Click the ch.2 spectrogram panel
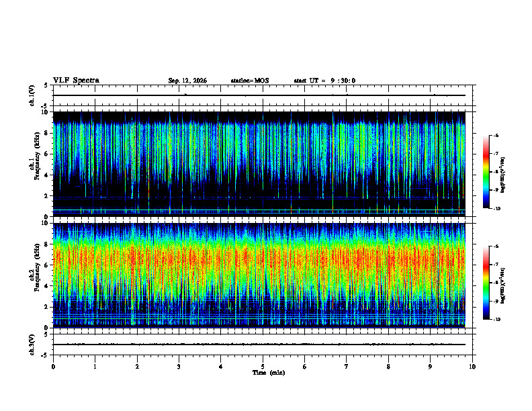This screenshot has height=411, width=532. click(x=259, y=275)
